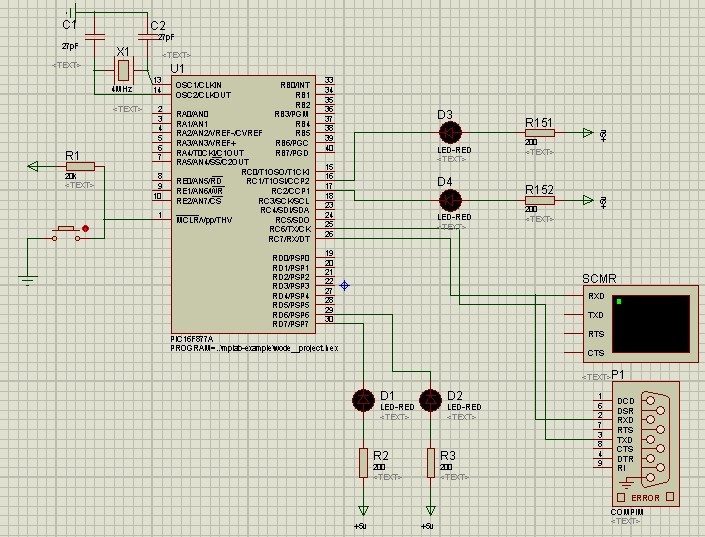
Task: Click the RA0/AN0 pin label
Action: click(192, 114)
